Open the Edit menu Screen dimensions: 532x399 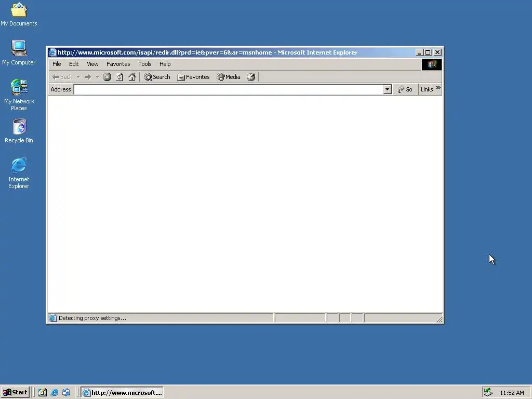(x=74, y=64)
